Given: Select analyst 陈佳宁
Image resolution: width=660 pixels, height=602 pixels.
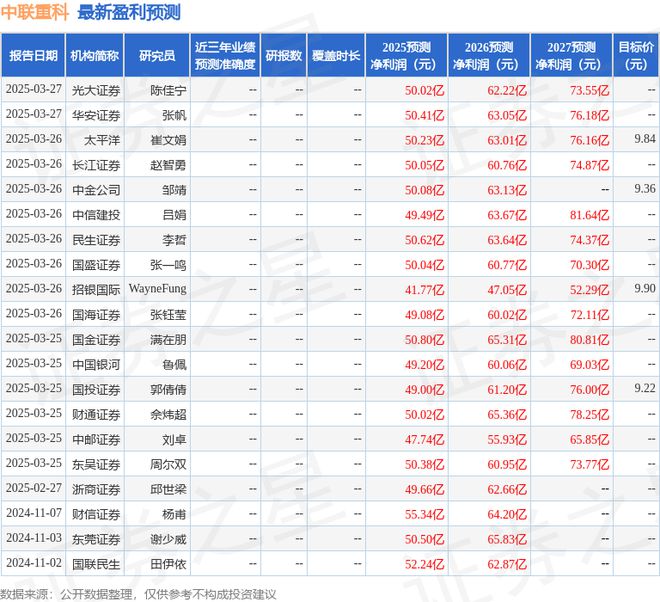Looking at the screenshot, I should point(168,91).
